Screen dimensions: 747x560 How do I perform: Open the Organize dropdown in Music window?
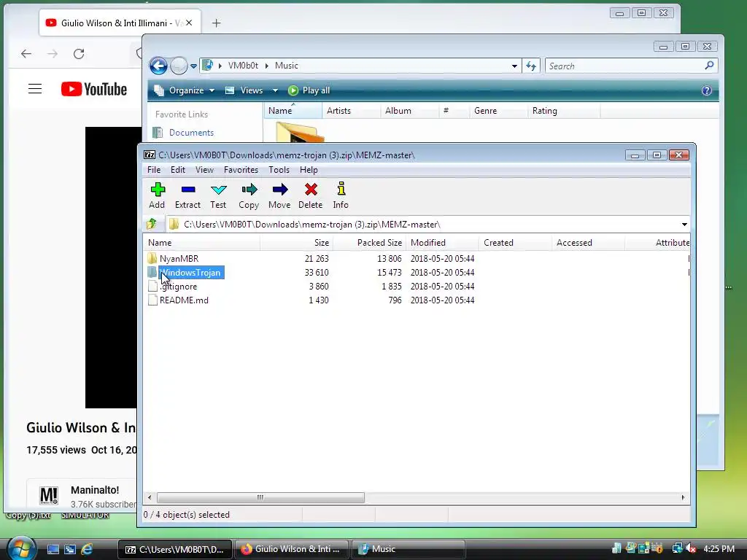(x=185, y=90)
